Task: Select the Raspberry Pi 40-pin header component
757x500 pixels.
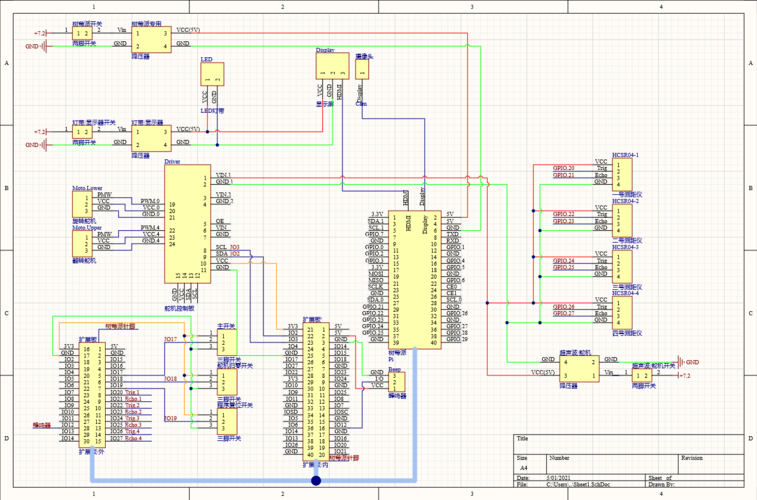Action: click(415, 279)
